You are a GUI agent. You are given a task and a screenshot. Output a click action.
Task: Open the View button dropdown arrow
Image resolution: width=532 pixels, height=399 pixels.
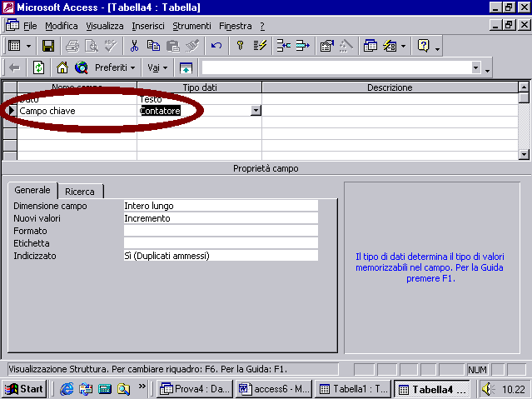point(28,46)
